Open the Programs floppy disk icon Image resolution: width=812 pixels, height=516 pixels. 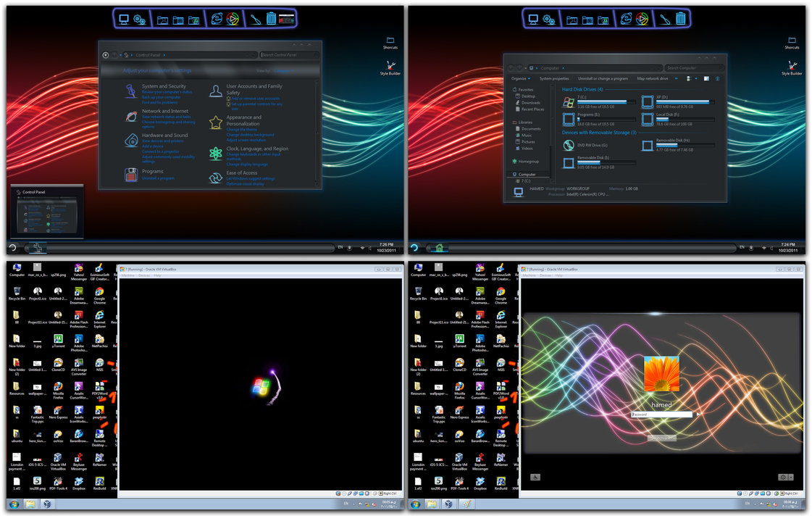pyautogui.click(x=131, y=175)
